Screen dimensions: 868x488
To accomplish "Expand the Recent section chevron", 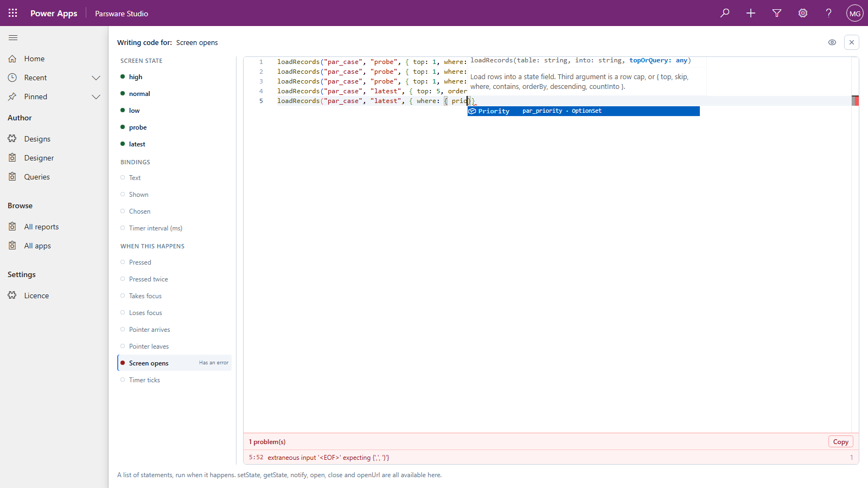I will [x=96, y=78].
